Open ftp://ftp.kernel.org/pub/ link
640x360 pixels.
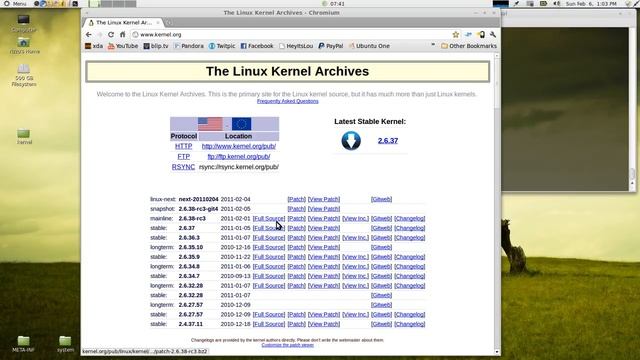[239, 157]
